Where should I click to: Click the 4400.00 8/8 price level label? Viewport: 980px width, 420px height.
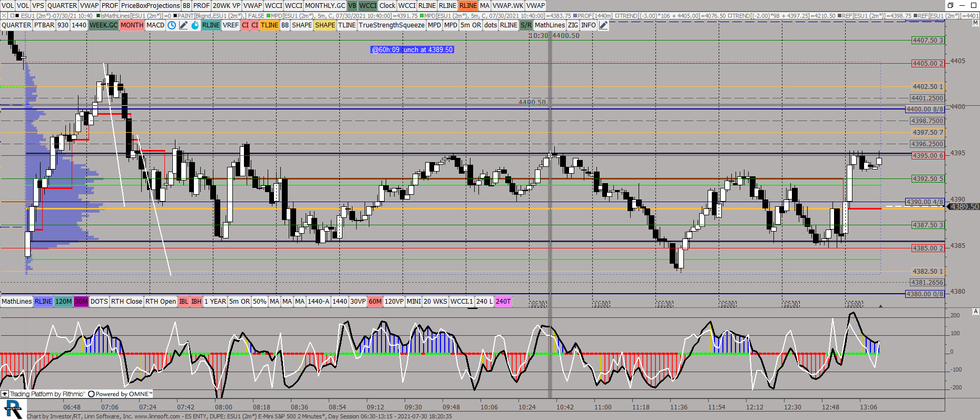coord(925,109)
